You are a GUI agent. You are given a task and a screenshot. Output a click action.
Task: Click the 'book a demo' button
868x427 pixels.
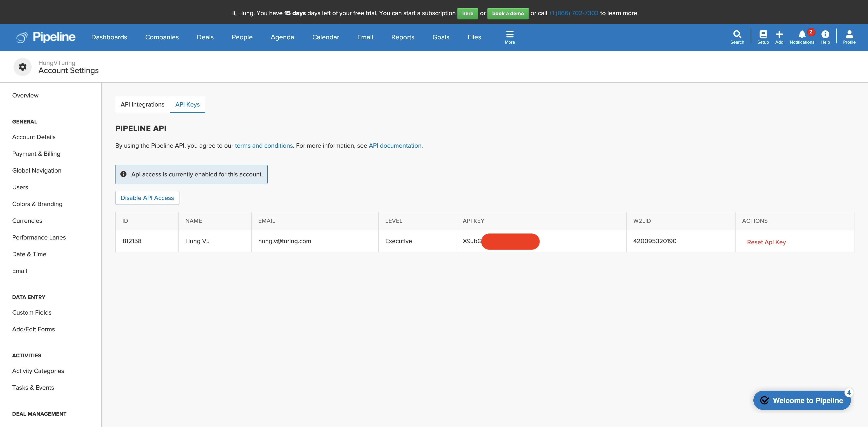(x=508, y=14)
